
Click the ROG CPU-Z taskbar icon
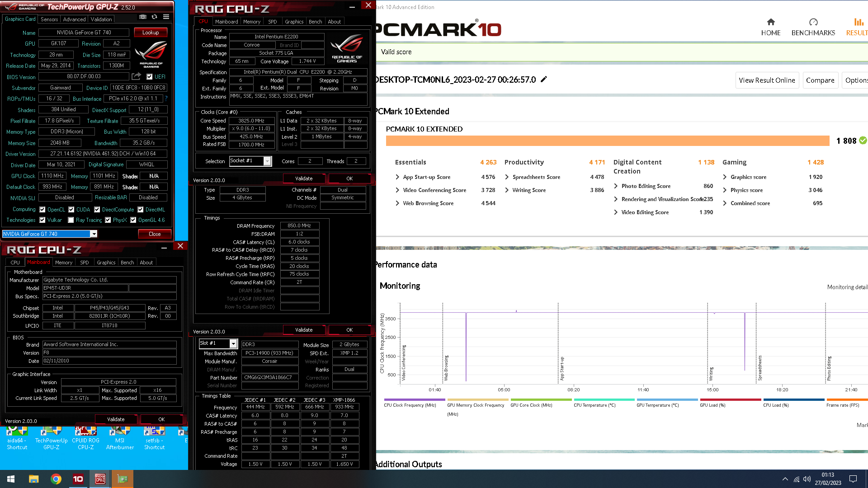pyautogui.click(x=100, y=479)
